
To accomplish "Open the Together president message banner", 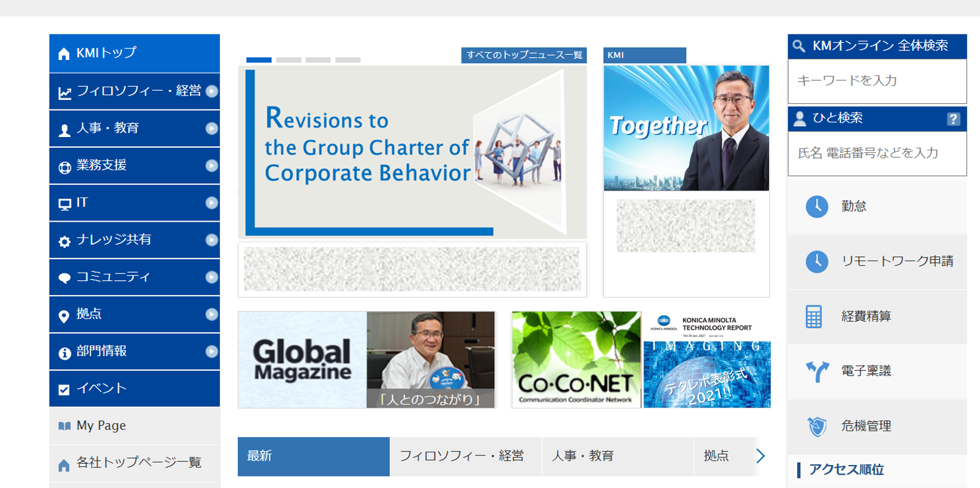I will click(x=686, y=127).
